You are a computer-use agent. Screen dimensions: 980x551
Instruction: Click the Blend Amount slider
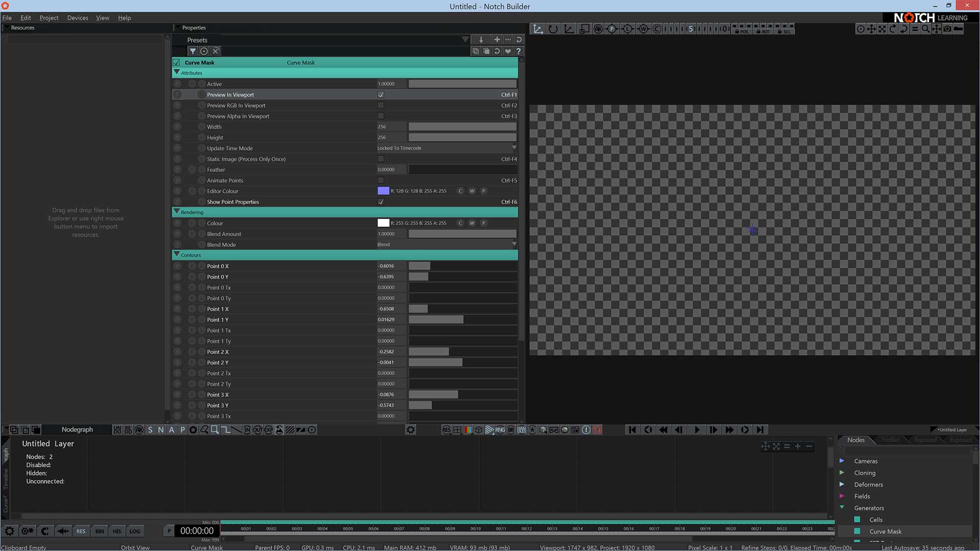[x=462, y=234]
